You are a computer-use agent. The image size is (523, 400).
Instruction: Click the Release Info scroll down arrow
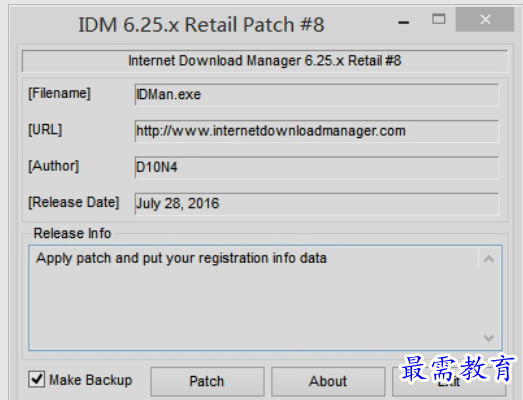point(489,338)
